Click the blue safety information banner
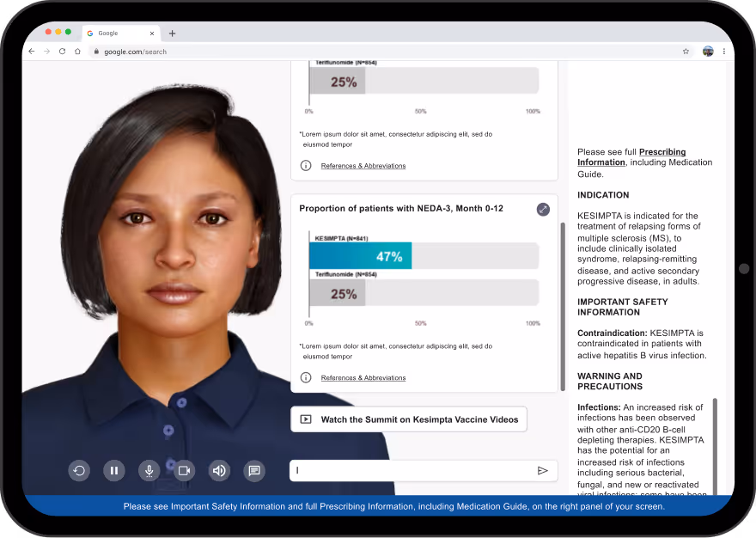 [x=378, y=506]
